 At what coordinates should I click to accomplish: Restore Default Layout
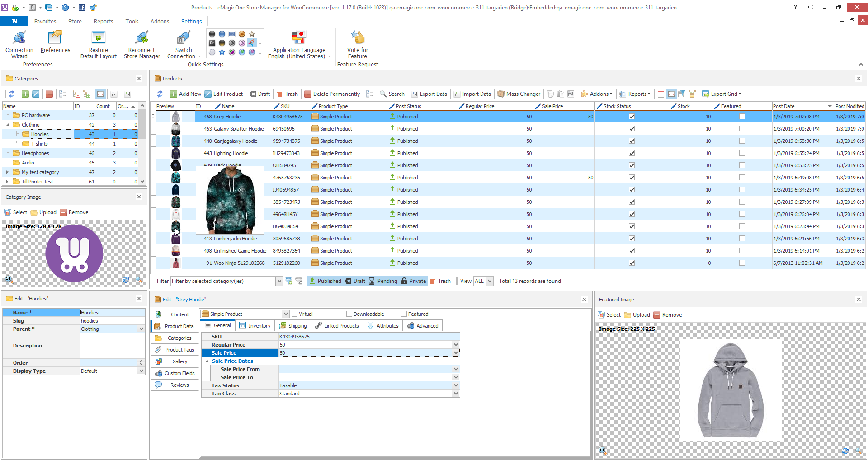coord(98,44)
